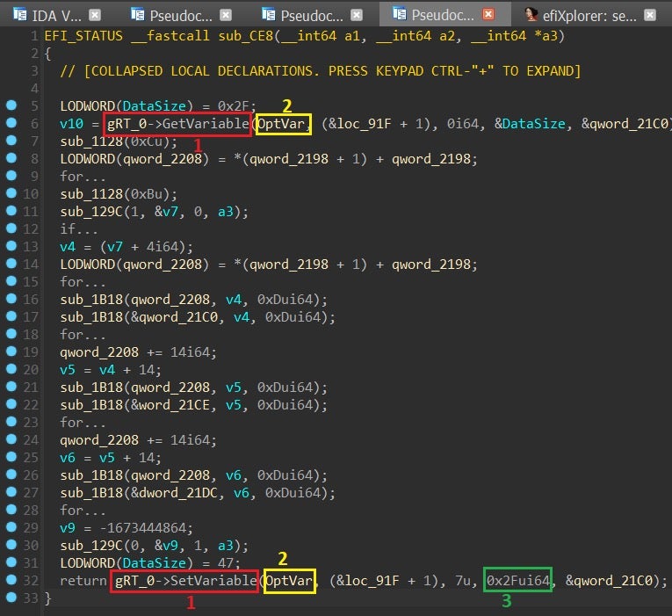Toggle breakpoint dot on line 13
This screenshot has width=672, height=616.
tap(11, 247)
